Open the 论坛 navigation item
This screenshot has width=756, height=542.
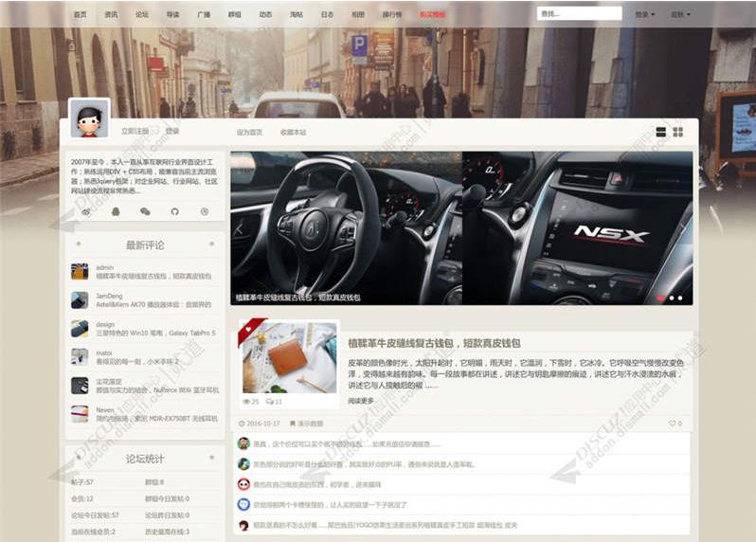tap(142, 15)
